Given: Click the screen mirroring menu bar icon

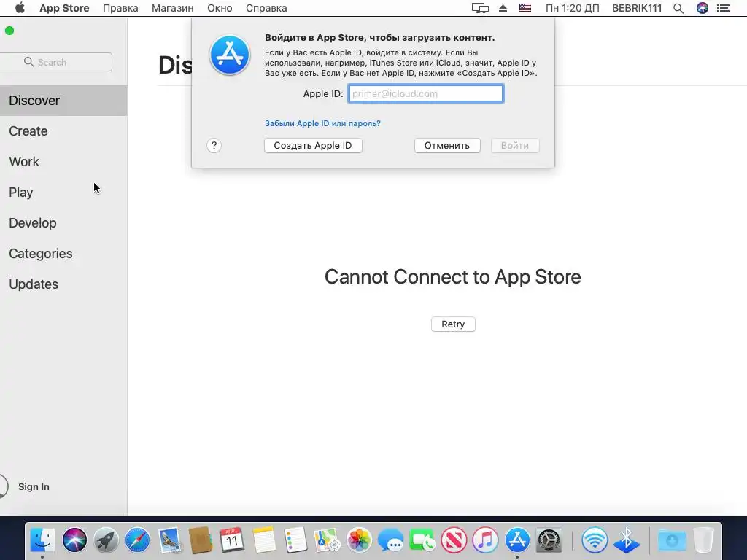Looking at the screenshot, I should (x=480, y=8).
